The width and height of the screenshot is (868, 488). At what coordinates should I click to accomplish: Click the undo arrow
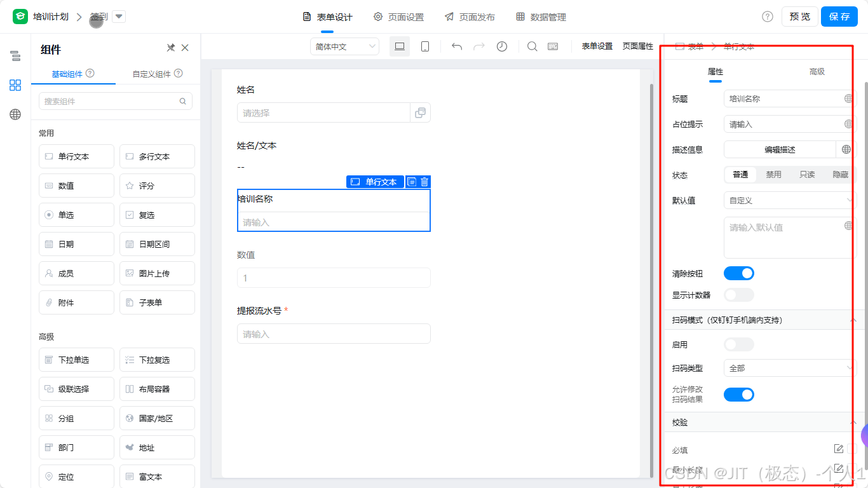[456, 46]
